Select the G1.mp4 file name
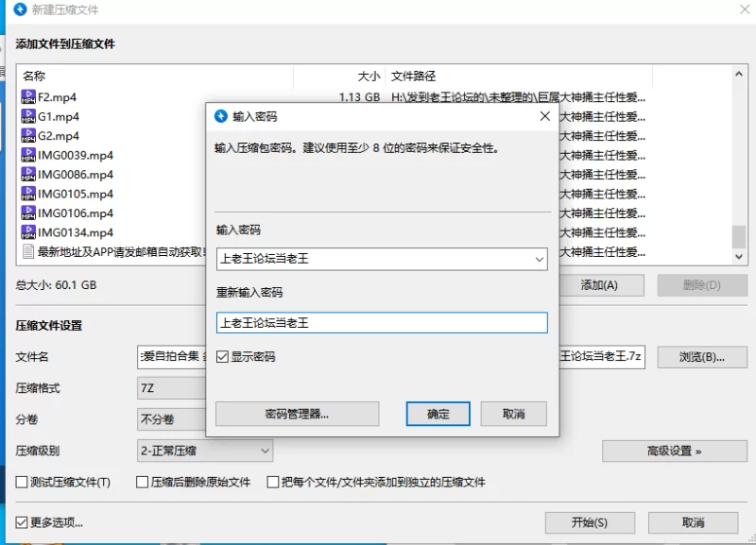This screenshot has width=756, height=545. tap(59, 116)
